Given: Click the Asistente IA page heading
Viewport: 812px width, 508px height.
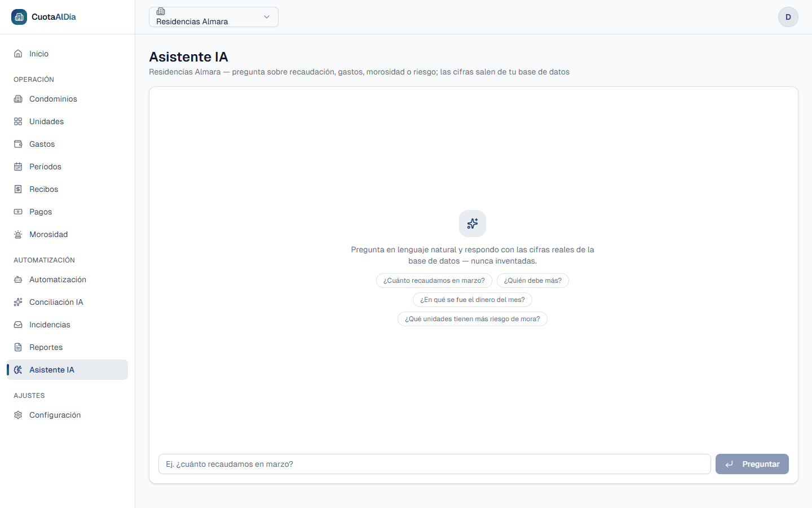Looking at the screenshot, I should (189, 57).
